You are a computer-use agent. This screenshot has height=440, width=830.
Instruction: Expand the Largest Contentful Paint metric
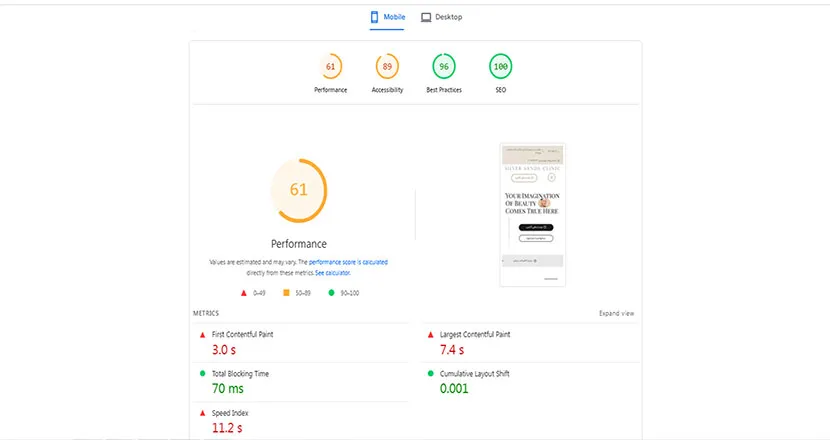[475, 334]
